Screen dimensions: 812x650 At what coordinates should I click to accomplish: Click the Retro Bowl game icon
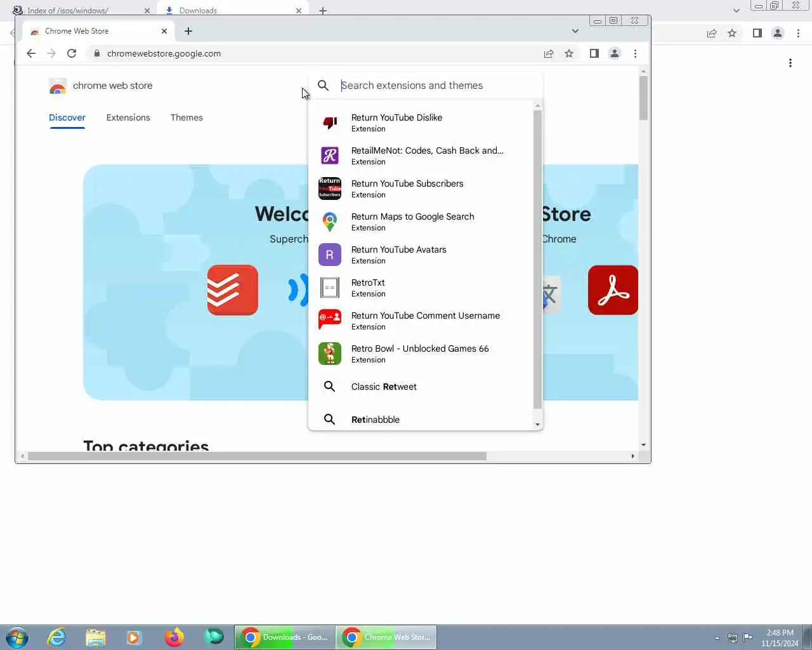(x=330, y=354)
